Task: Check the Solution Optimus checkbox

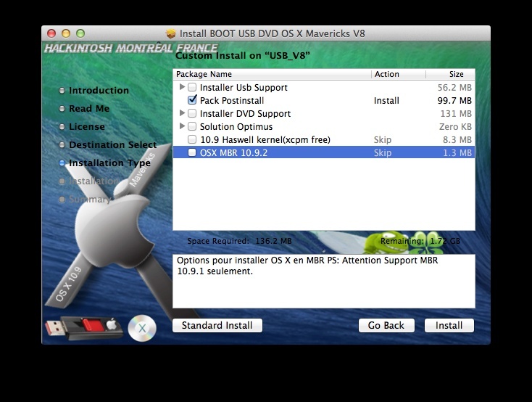Action: (192, 126)
